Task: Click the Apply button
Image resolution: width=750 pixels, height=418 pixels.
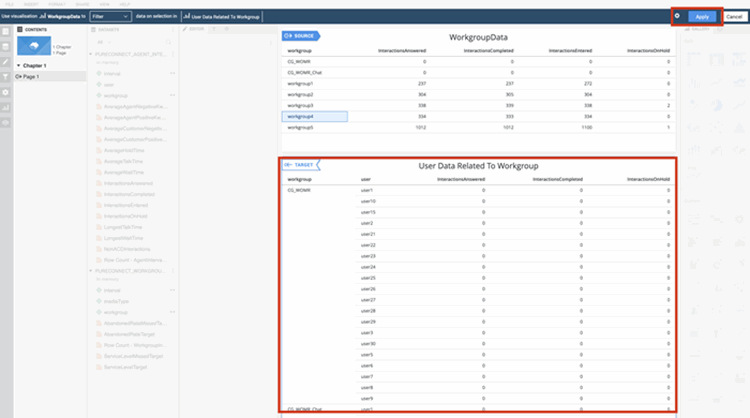Action: tap(702, 17)
